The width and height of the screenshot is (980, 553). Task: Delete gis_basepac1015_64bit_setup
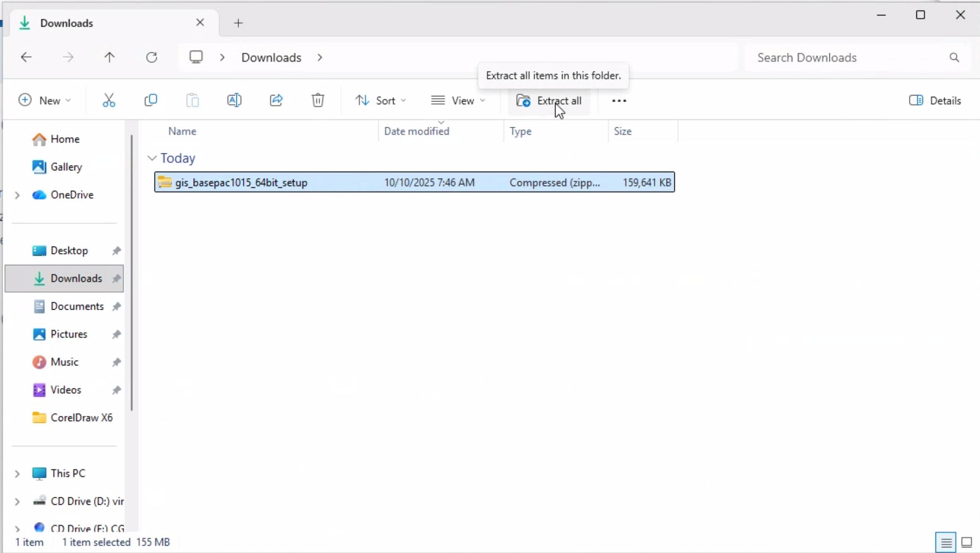(x=317, y=100)
